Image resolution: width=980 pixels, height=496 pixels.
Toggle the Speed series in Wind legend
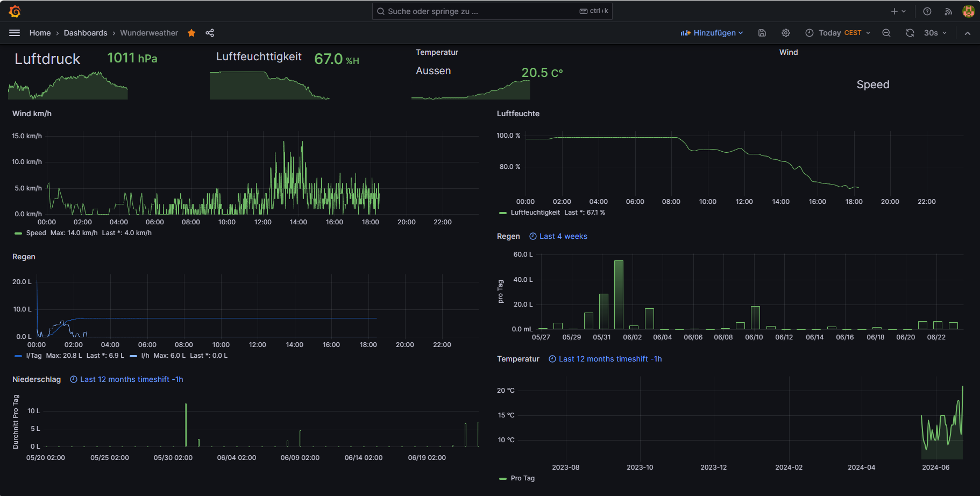pyautogui.click(x=36, y=233)
